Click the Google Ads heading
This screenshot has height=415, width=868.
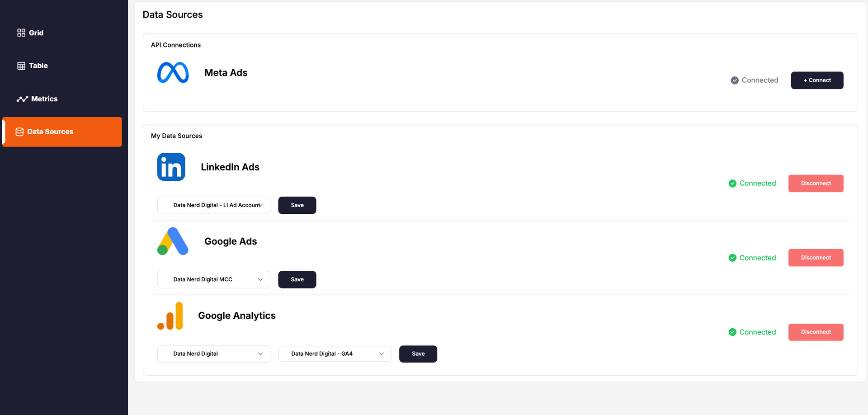(x=231, y=241)
